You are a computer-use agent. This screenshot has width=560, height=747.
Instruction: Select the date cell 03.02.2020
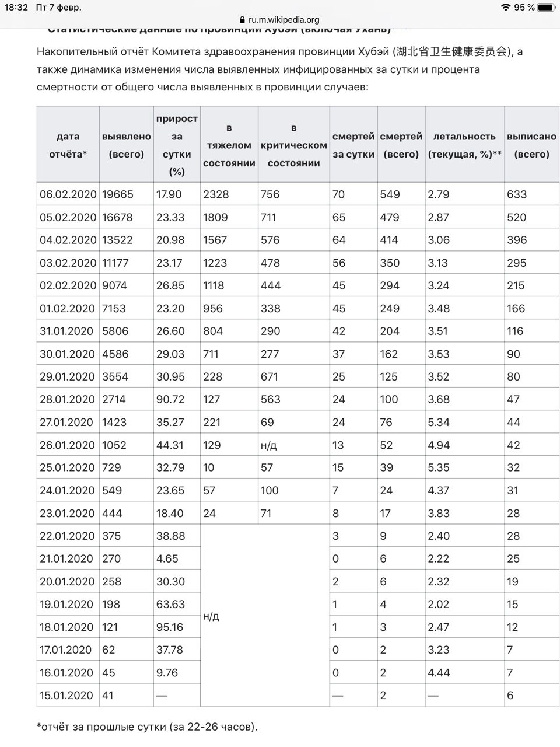pos(68,263)
